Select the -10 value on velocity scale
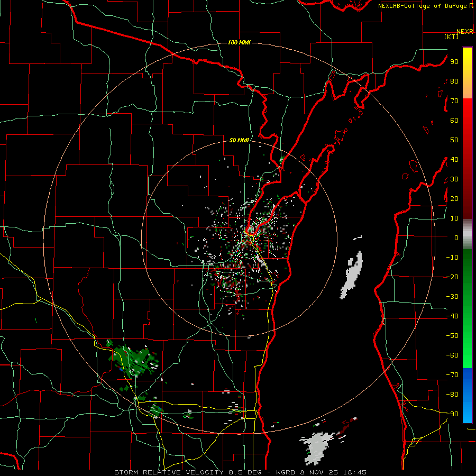The height and width of the screenshot is (476, 476). click(x=452, y=258)
